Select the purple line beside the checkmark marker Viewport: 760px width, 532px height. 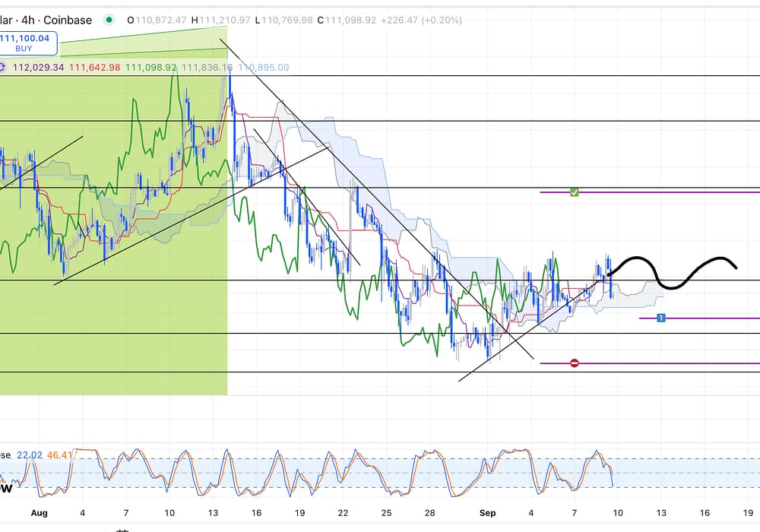pos(669,192)
